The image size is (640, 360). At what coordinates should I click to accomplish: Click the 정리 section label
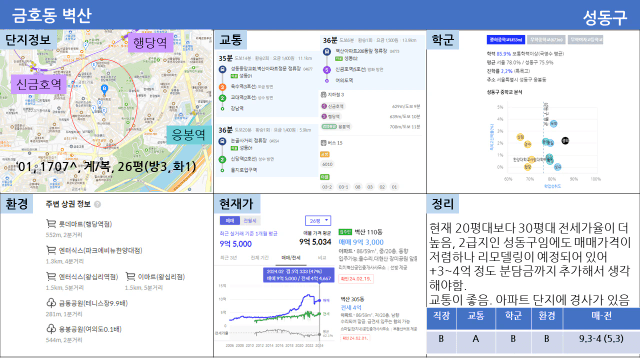tap(443, 204)
